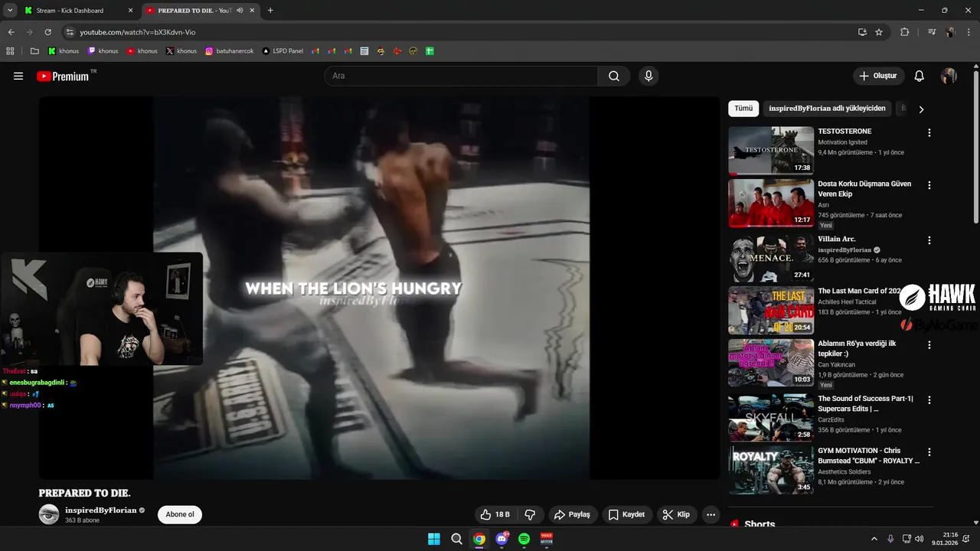
Task: Select the Tümü filter chip
Action: [743, 109]
